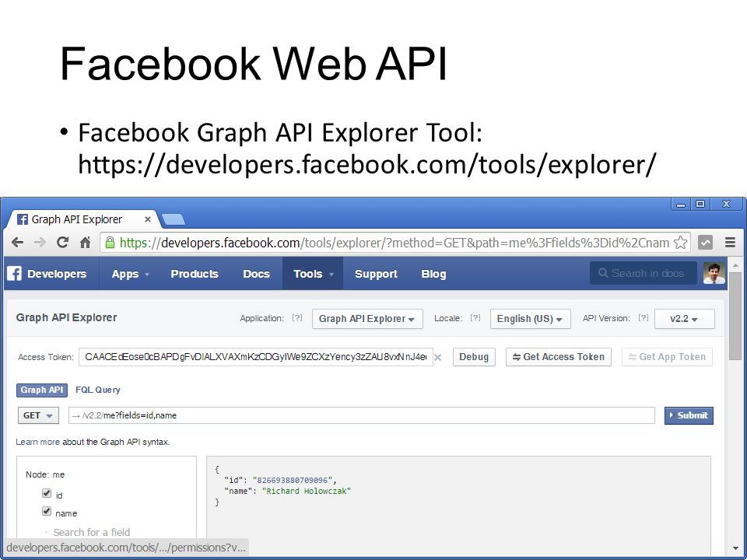Open Chrome's hamburger menu
The width and height of the screenshot is (747, 560).
730,243
